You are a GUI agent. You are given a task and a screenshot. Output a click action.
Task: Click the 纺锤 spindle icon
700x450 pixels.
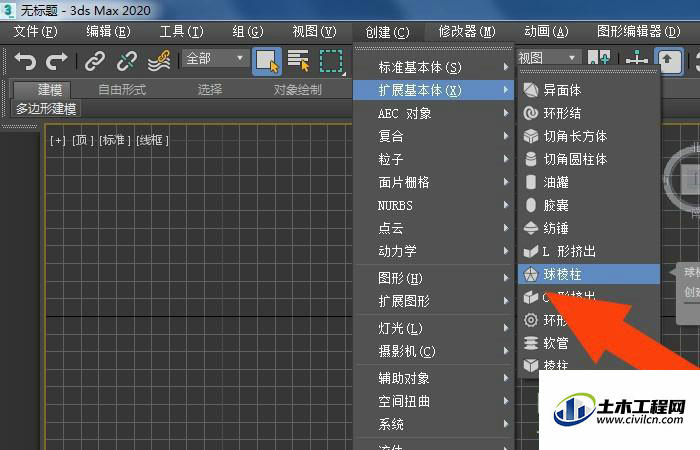pos(530,228)
